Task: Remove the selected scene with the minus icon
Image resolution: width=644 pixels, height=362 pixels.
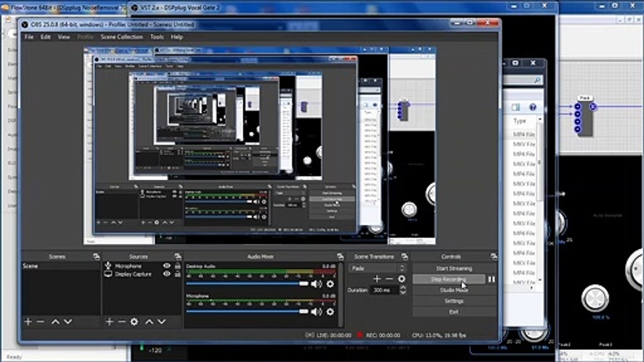Action: (x=41, y=322)
